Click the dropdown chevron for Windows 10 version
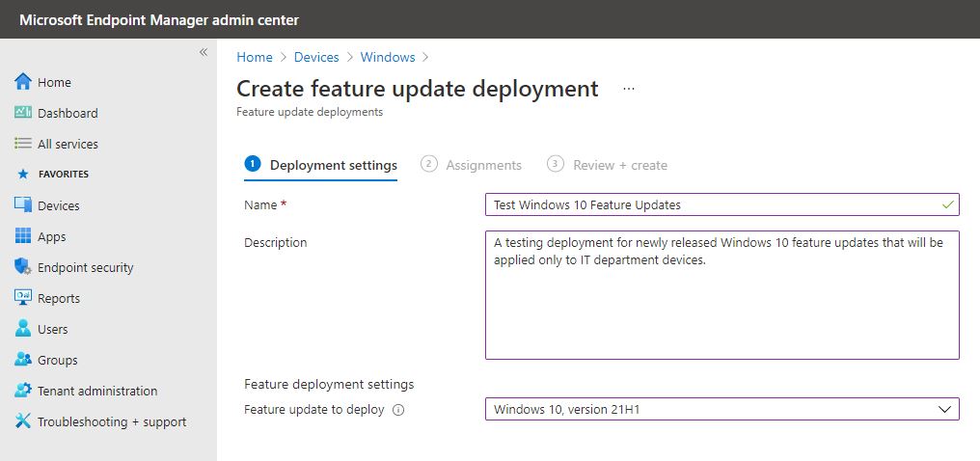The width and height of the screenshot is (980, 461). pyautogui.click(x=944, y=410)
